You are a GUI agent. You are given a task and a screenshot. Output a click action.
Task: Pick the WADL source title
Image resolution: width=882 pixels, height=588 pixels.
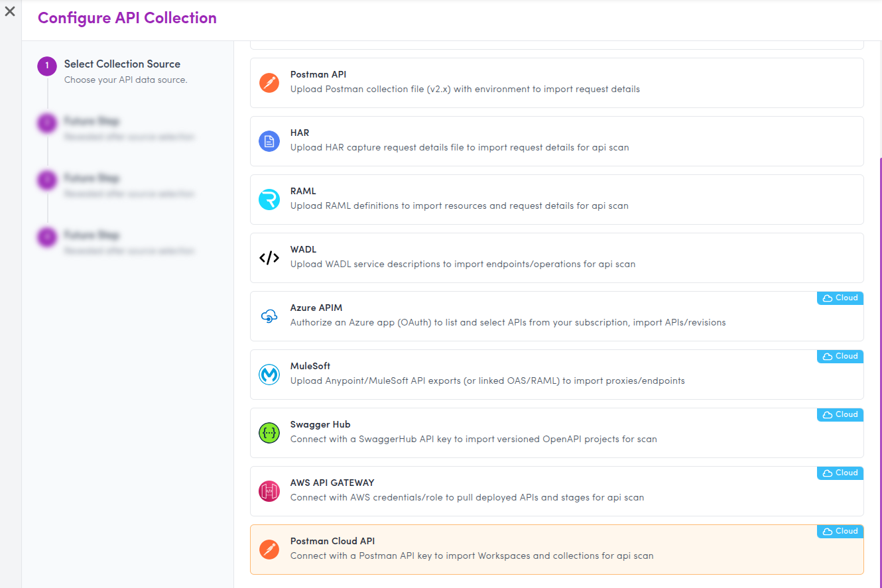(x=303, y=250)
